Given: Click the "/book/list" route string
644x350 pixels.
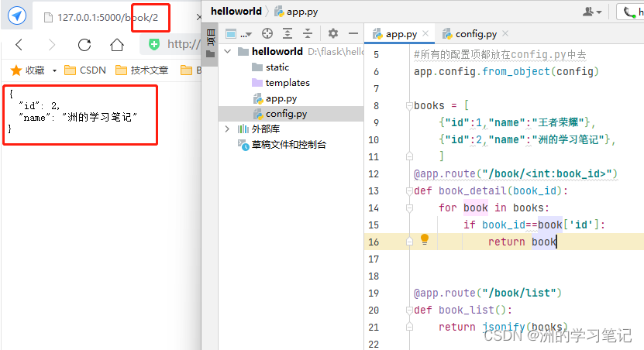Looking at the screenshot, I should pos(518,293).
